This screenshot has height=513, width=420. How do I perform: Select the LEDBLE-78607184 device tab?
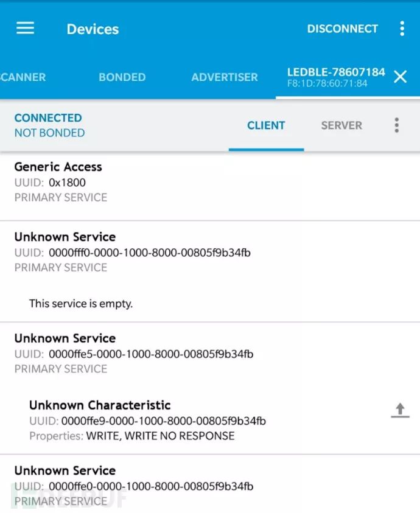(x=336, y=77)
